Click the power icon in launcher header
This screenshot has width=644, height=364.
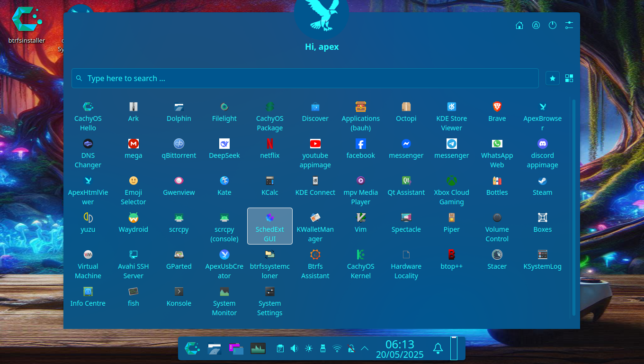553,25
